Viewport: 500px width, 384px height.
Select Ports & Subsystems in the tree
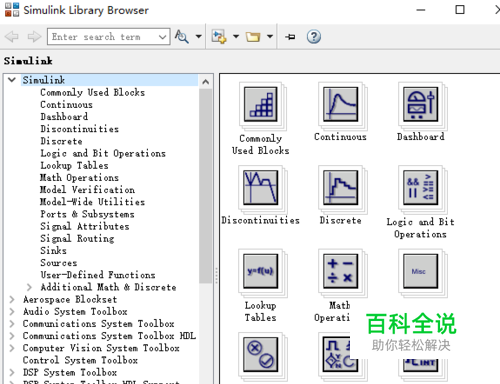[87, 214]
